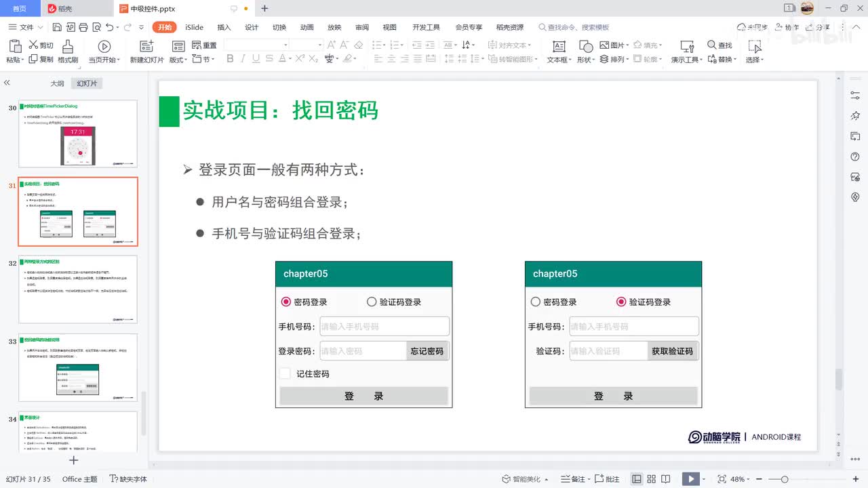
Task: Click the Select (选择) tool
Action: pyautogui.click(x=755, y=52)
